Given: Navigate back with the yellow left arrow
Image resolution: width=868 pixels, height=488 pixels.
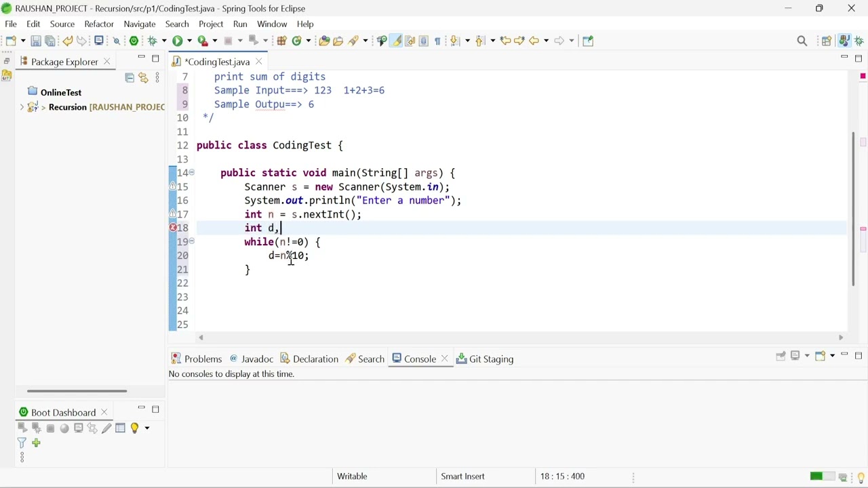Looking at the screenshot, I should 534,41.
